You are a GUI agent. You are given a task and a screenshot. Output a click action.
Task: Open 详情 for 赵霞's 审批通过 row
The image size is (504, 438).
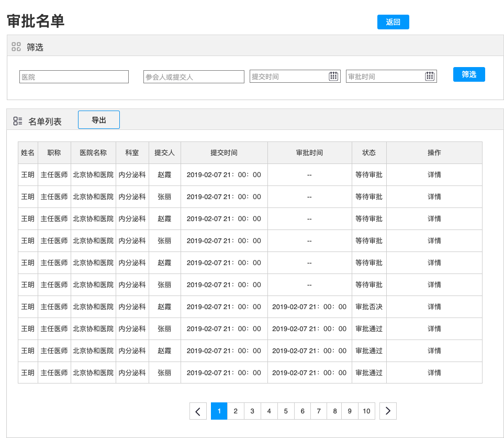click(434, 351)
